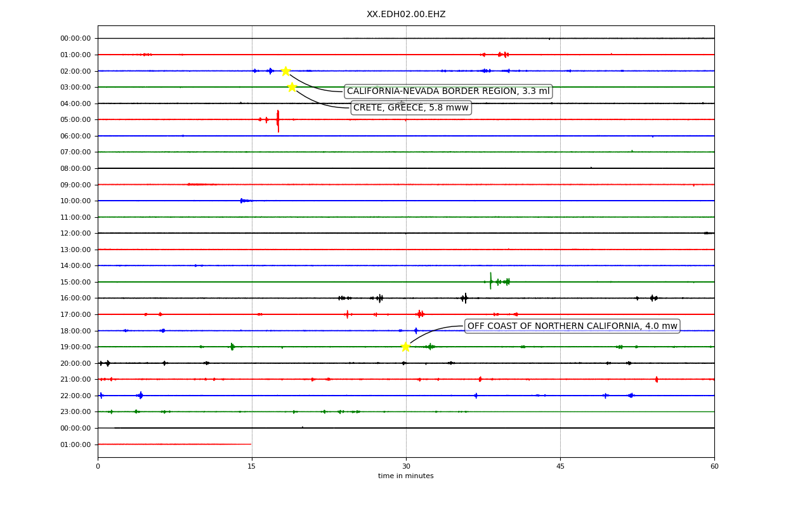Click the 15 tick label on x-axis
Viewport: 812px width, 508px height.
click(x=252, y=467)
